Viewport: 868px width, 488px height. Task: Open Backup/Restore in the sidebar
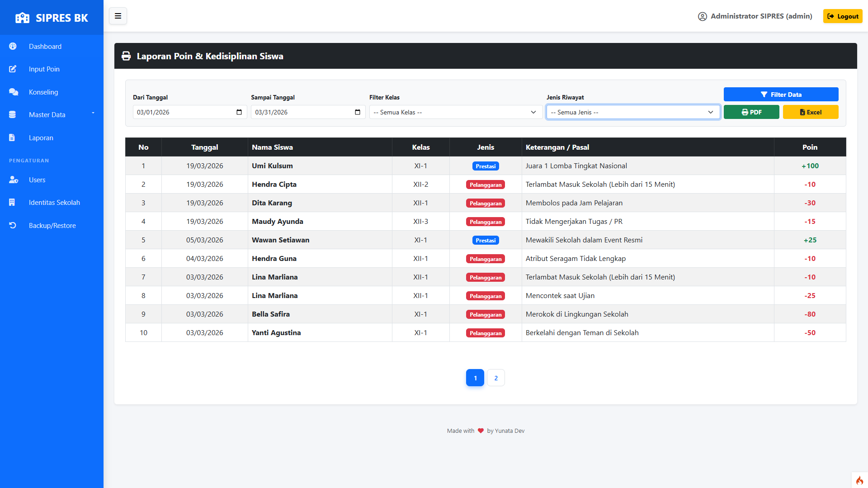click(52, 226)
